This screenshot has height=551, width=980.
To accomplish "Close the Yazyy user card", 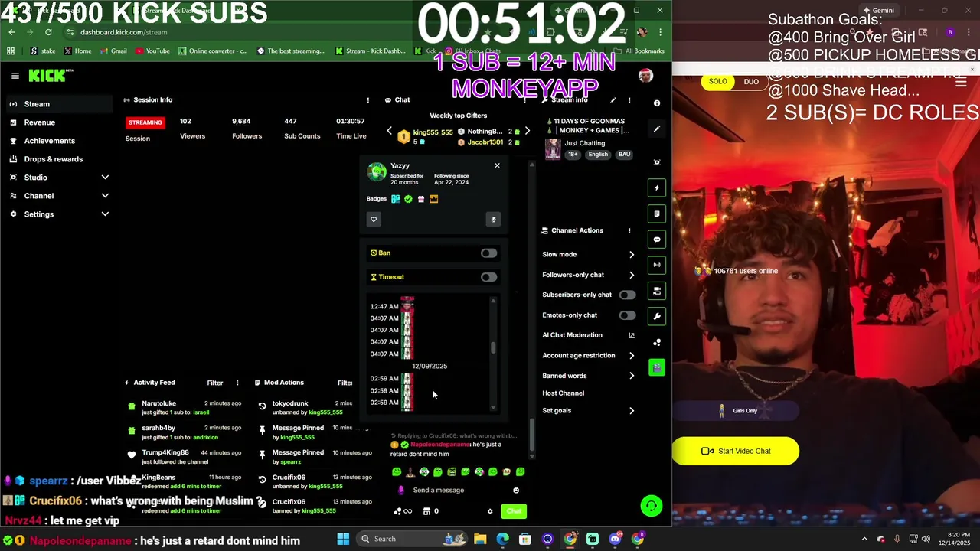I will (497, 165).
